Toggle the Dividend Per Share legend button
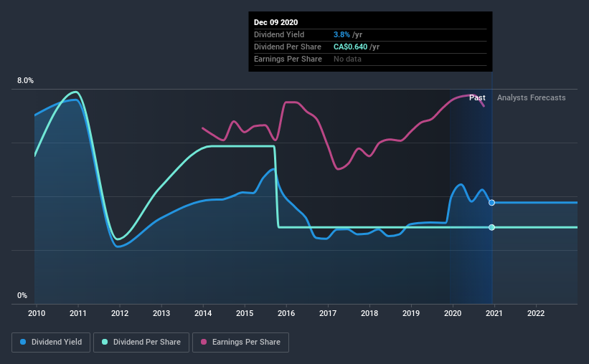Viewport: 589px width, 364px height. coord(141,343)
